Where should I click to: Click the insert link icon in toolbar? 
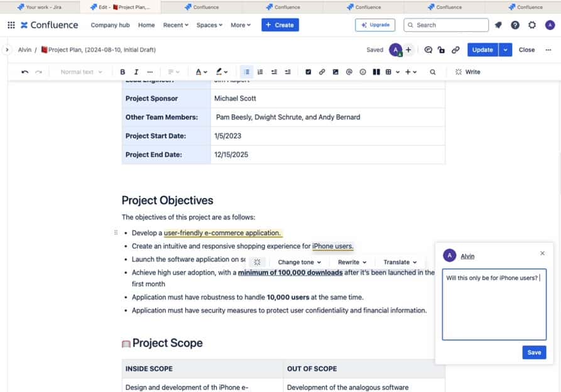tap(322, 72)
